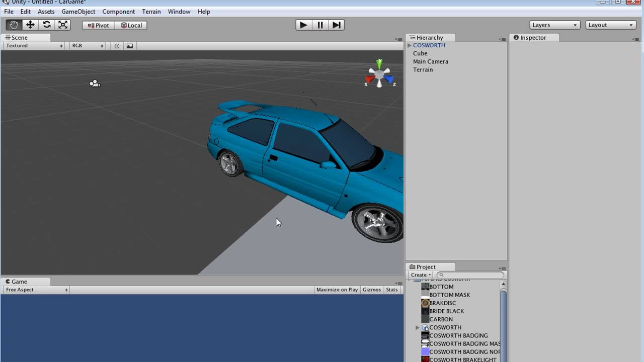This screenshot has width=644, height=362.
Task: Select Main Camera in the Hierarchy
Action: [431, 61]
